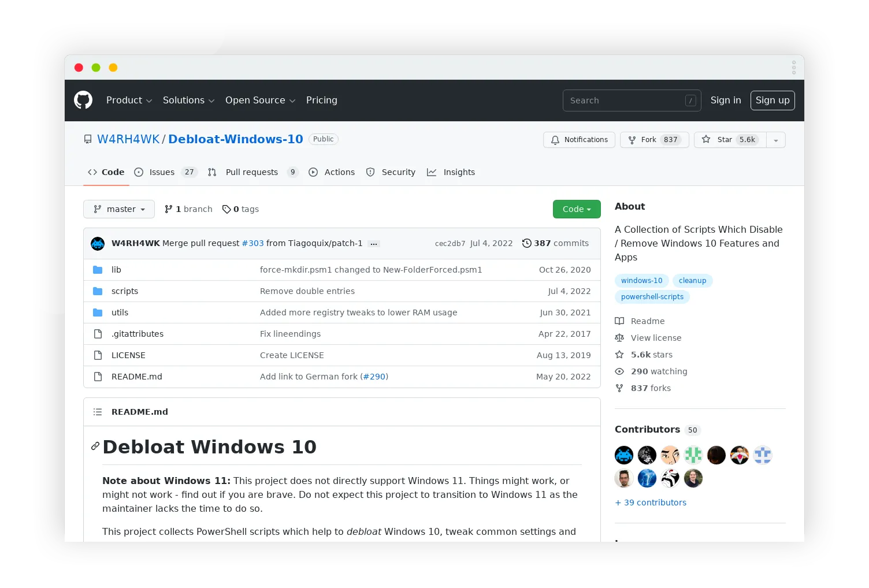Switch to the Actions tab
Image resolution: width=869 pixels, height=588 pixels.
point(332,172)
